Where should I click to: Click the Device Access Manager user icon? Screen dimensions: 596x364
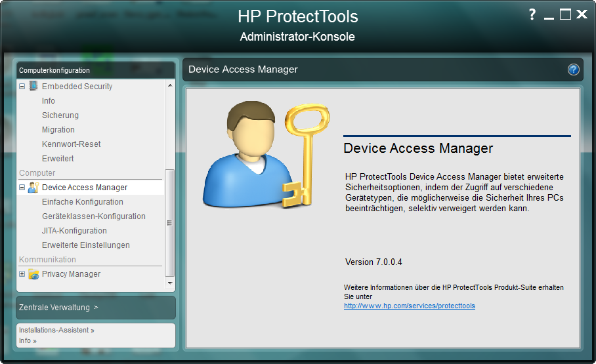33,188
